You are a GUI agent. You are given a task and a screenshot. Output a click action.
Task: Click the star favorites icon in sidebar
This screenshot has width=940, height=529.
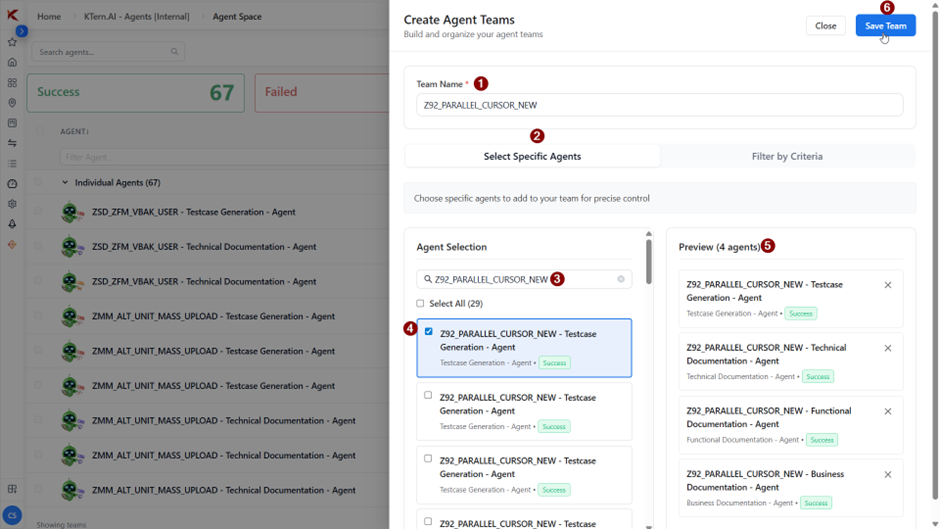[x=12, y=42]
